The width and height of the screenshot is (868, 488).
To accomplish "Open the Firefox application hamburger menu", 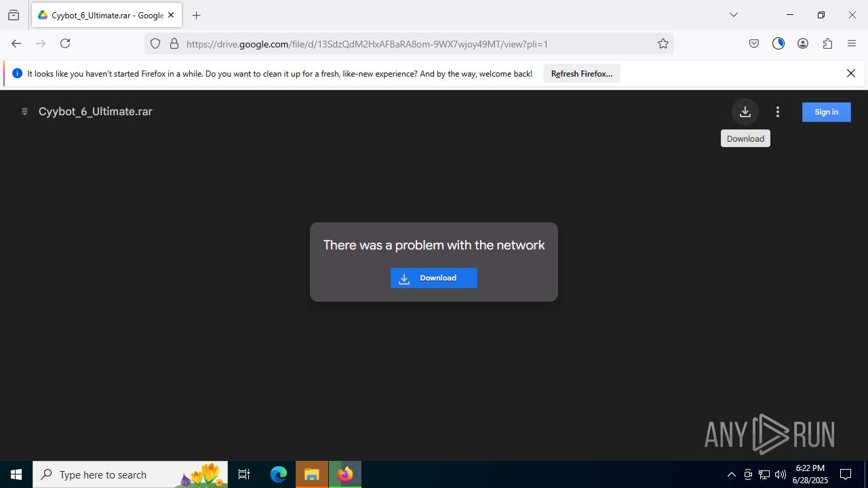I will [x=852, y=43].
